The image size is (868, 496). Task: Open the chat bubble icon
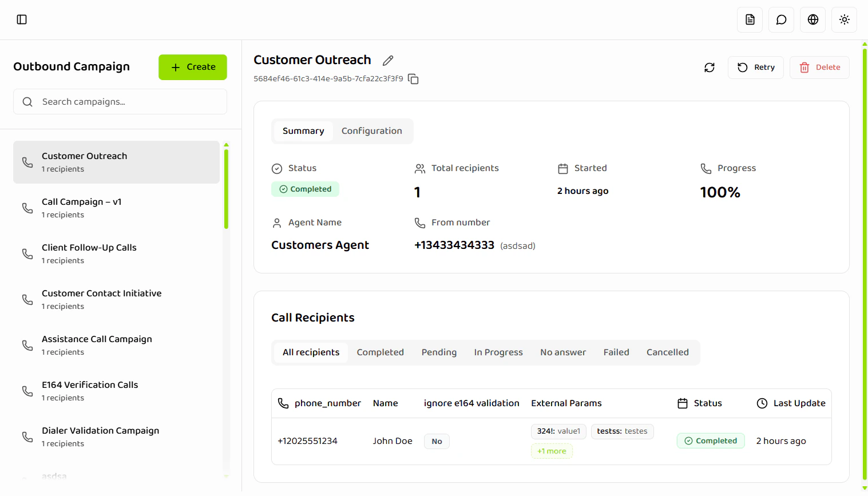(781, 19)
